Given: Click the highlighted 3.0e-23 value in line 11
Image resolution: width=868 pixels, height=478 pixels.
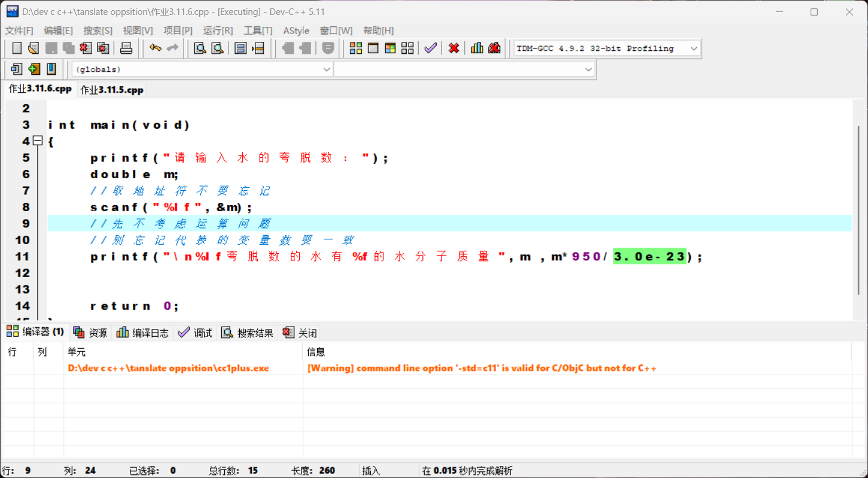Looking at the screenshot, I should pos(650,257).
